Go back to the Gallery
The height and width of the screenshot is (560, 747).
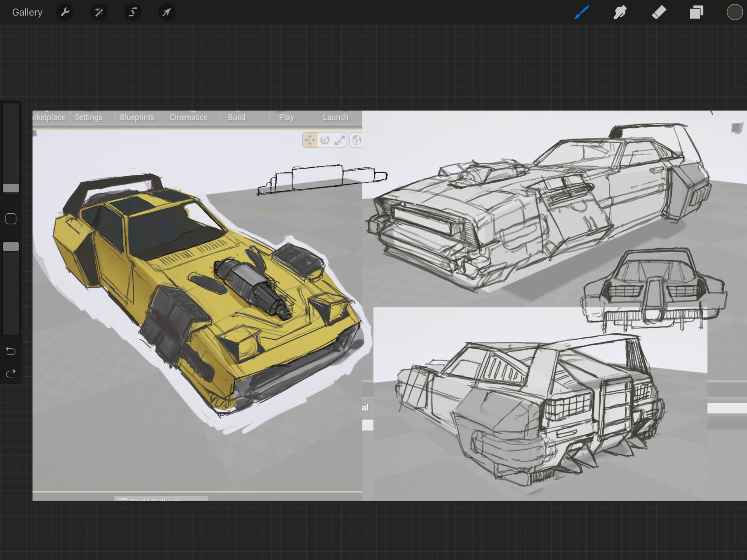tap(27, 12)
